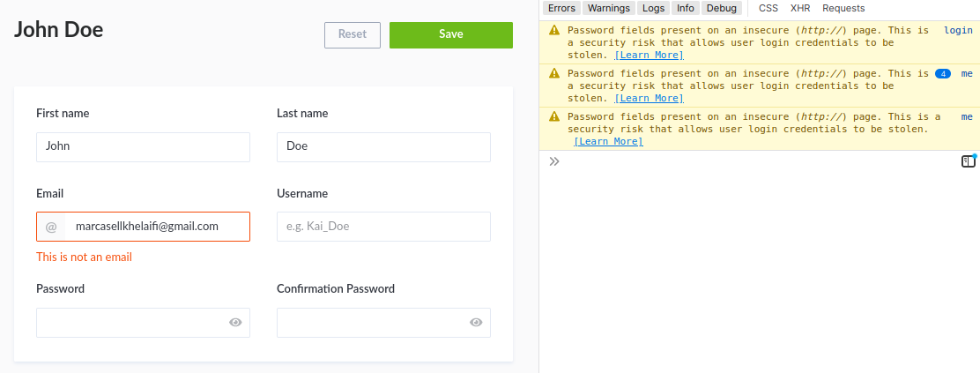Click the Reset button
The image size is (980, 373).
(353, 35)
